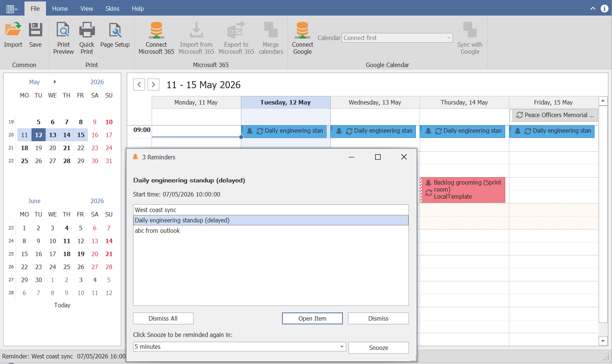Viewport: 612px width, 364px height.
Task: Open the application menu icon at top-left
Action: click(x=12, y=9)
